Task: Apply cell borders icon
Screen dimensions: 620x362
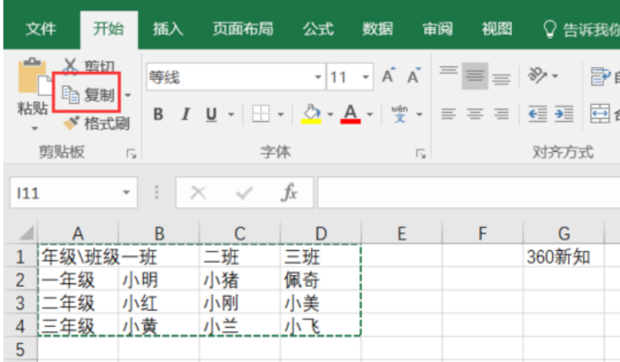Action: coord(261,114)
